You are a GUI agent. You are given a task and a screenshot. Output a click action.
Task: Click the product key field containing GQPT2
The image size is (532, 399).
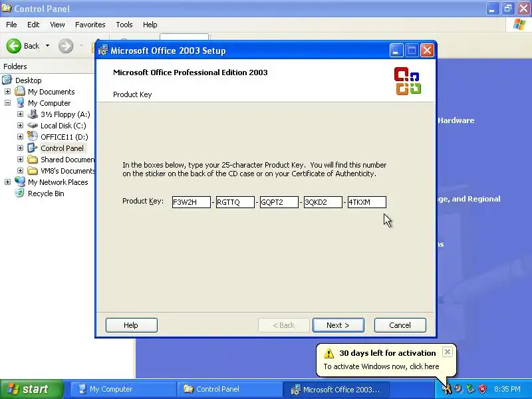click(x=279, y=202)
